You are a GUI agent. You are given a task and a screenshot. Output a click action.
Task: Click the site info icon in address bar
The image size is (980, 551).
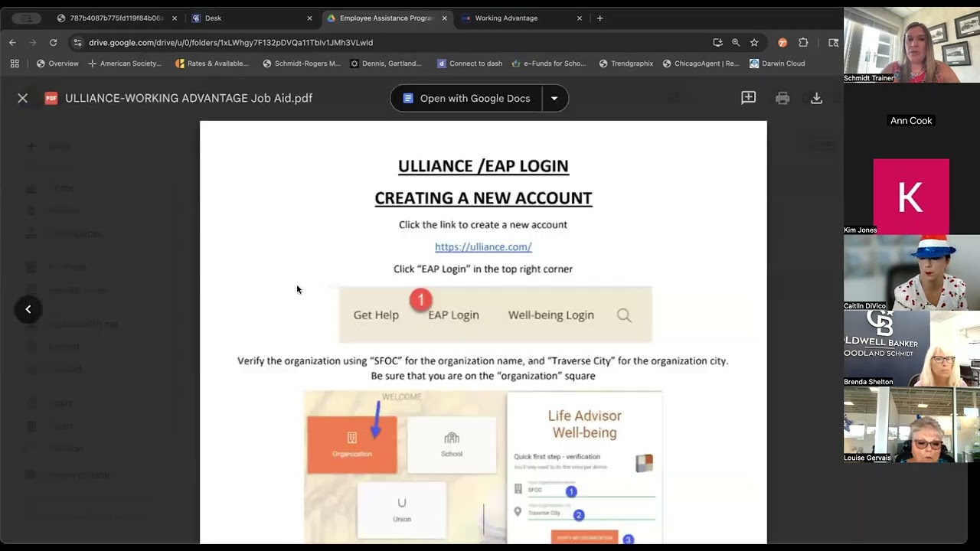77,42
